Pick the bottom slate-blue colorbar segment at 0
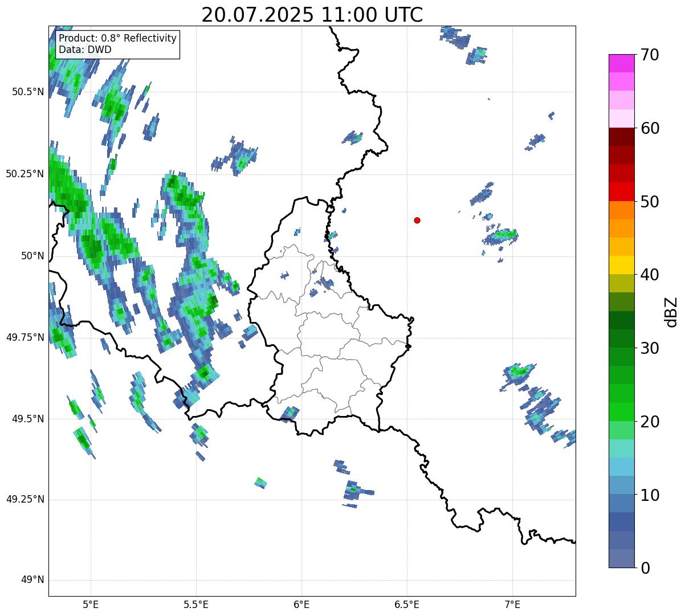685x616 pixels. 621,558
